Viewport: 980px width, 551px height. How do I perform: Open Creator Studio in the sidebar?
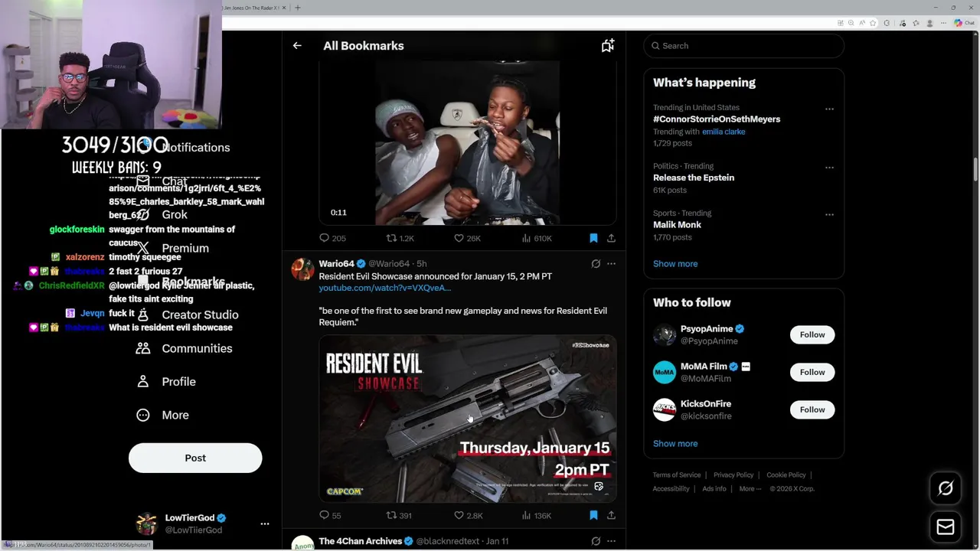[x=187, y=315]
